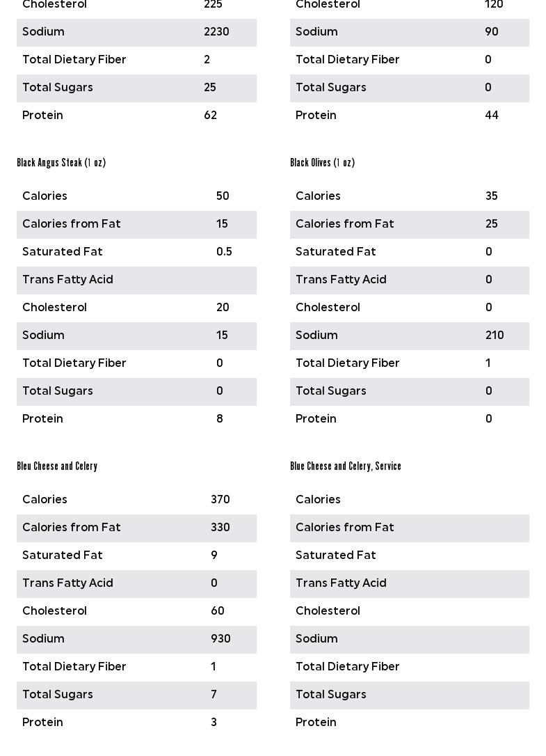Select the Bleu Cheese and Celery heading
Image resolution: width=546 pixels, height=756 pixels.
57,466
